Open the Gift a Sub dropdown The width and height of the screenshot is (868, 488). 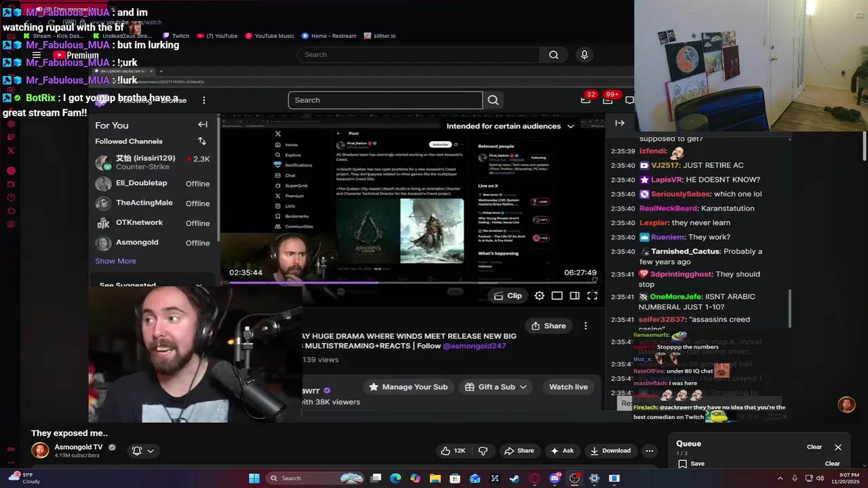(496, 387)
